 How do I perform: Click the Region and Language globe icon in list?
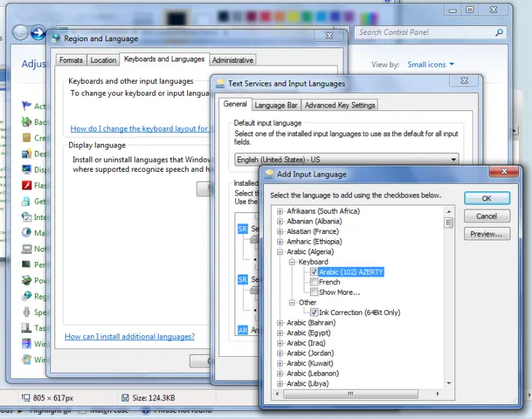coord(27,296)
